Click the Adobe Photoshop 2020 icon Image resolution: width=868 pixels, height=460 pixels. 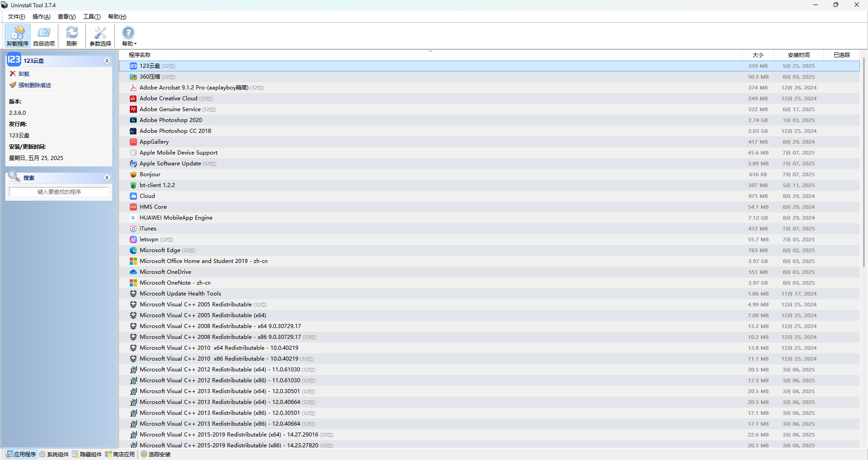133,120
